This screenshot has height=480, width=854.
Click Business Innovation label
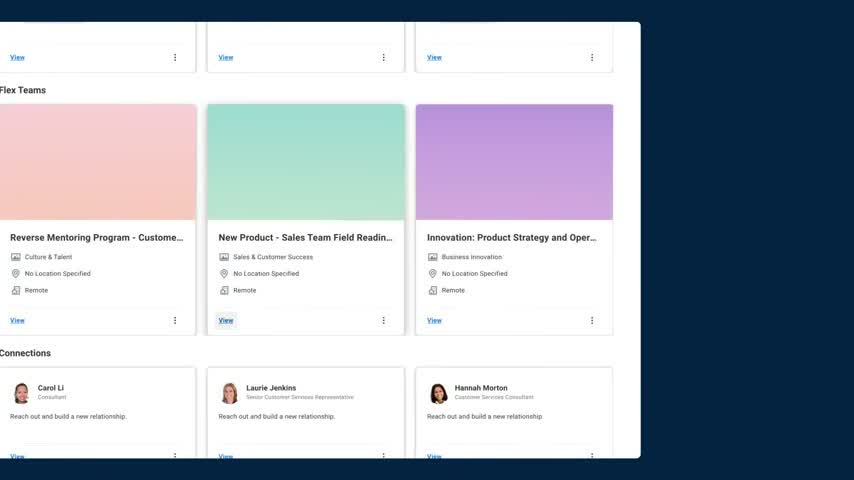tap(472, 257)
